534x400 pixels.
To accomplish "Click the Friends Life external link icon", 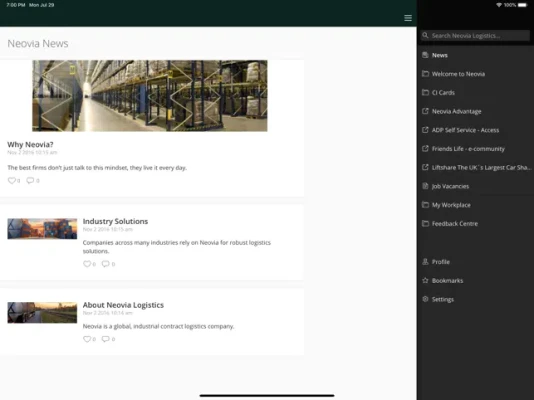I will (425, 148).
